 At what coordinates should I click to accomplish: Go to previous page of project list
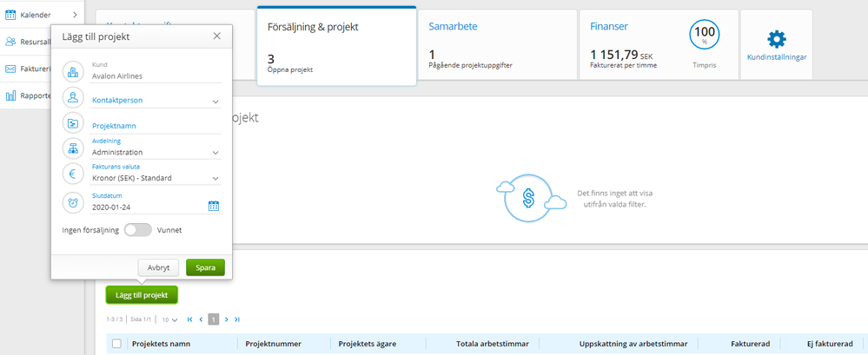201,319
